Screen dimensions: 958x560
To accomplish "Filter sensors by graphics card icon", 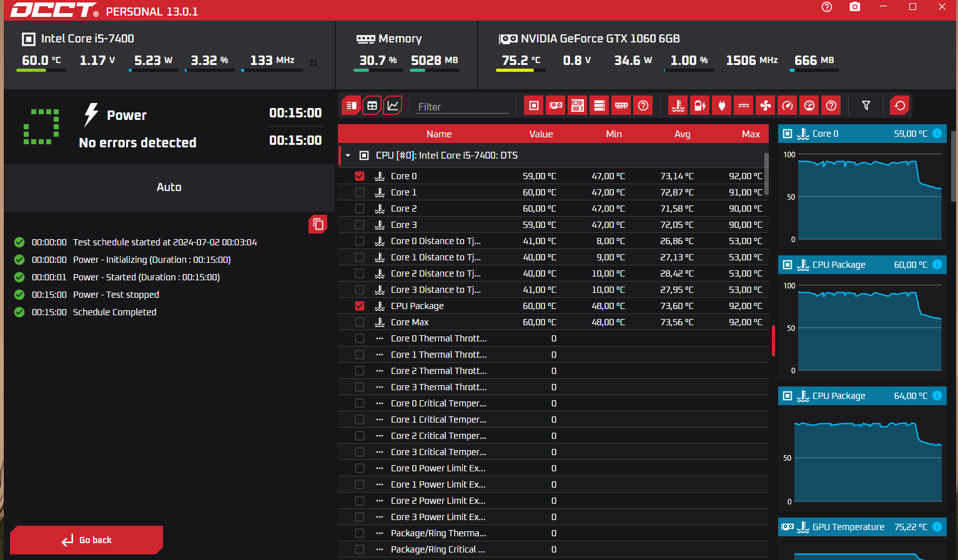I will click(556, 106).
